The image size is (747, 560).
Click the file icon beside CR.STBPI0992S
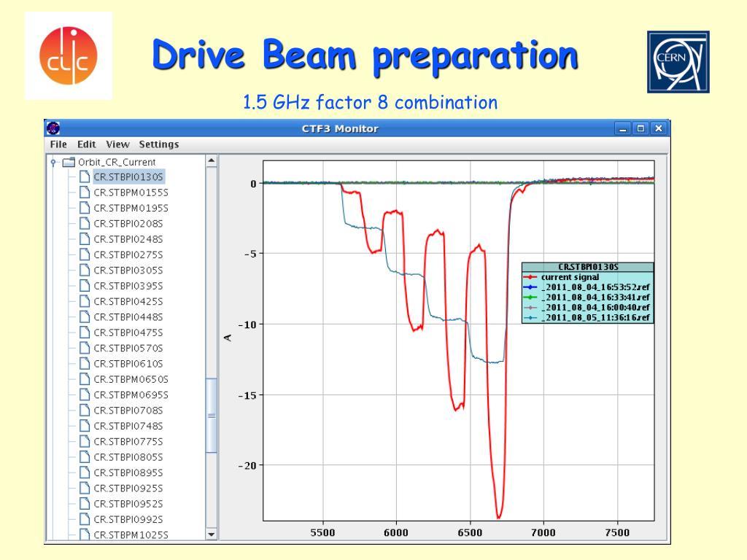coord(85,519)
